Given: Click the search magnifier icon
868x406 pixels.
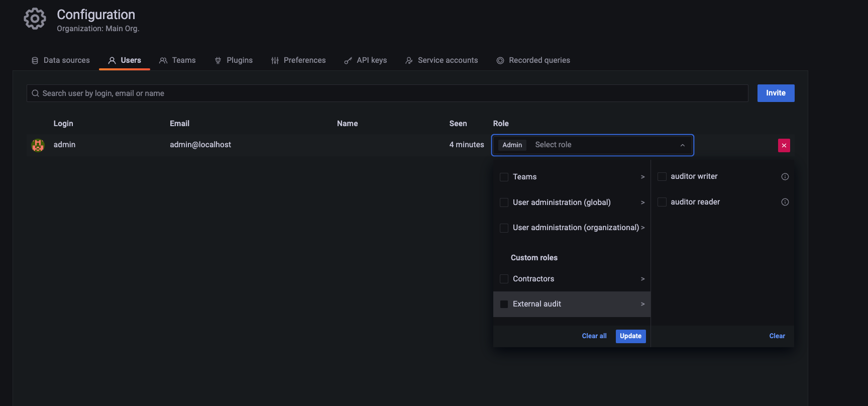Looking at the screenshot, I should pos(35,93).
